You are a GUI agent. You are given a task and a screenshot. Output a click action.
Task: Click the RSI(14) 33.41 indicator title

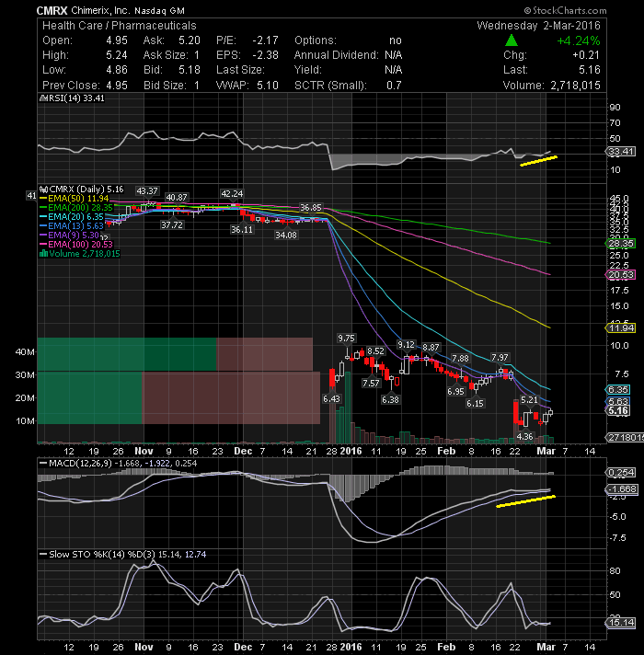[76, 98]
